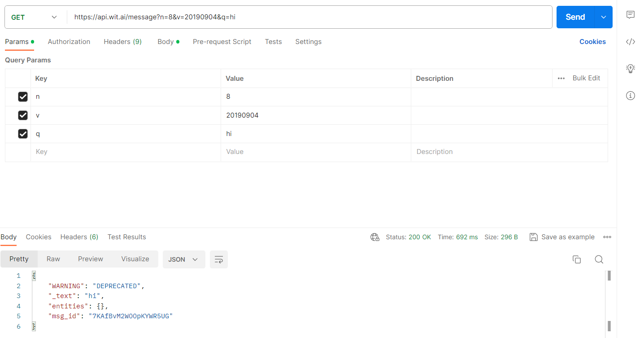Open the Cookies manager
Viewport: 644px width, 338px height.
coord(592,41)
